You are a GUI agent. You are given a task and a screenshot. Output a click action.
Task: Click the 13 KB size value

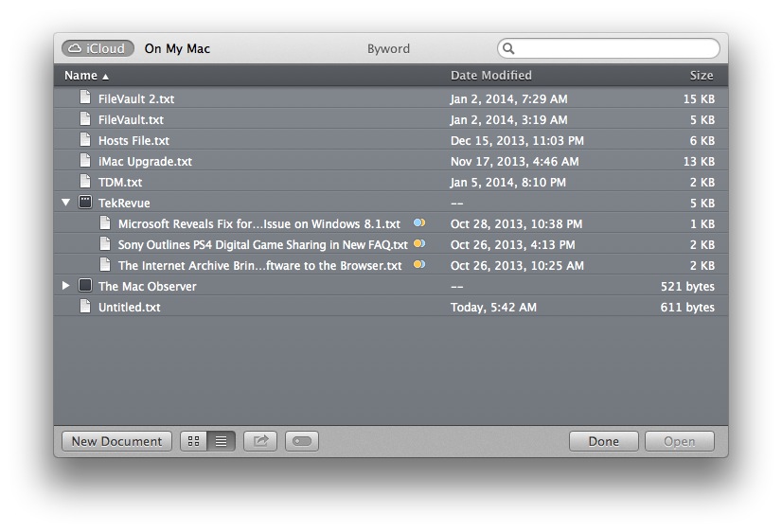[x=699, y=162]
